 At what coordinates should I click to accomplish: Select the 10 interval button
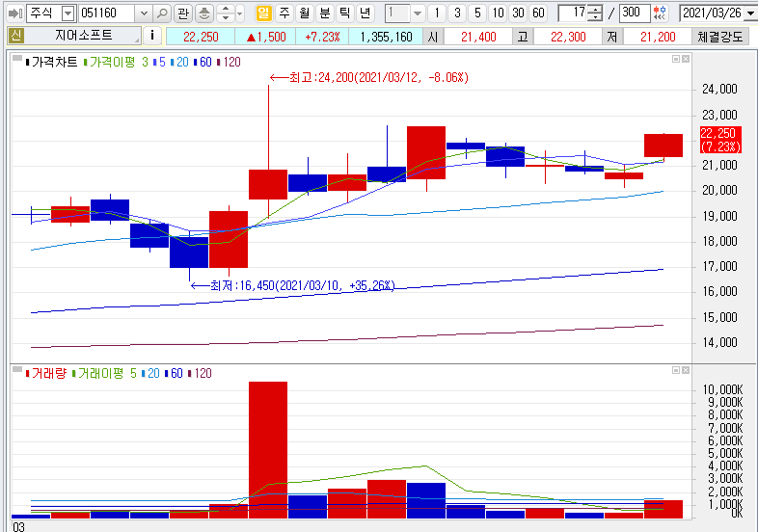(x=498, y=13)
